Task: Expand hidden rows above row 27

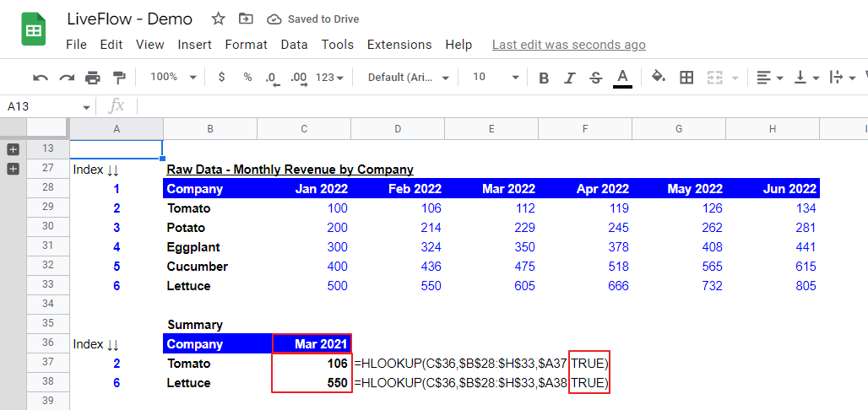Action: coord(14,169)
